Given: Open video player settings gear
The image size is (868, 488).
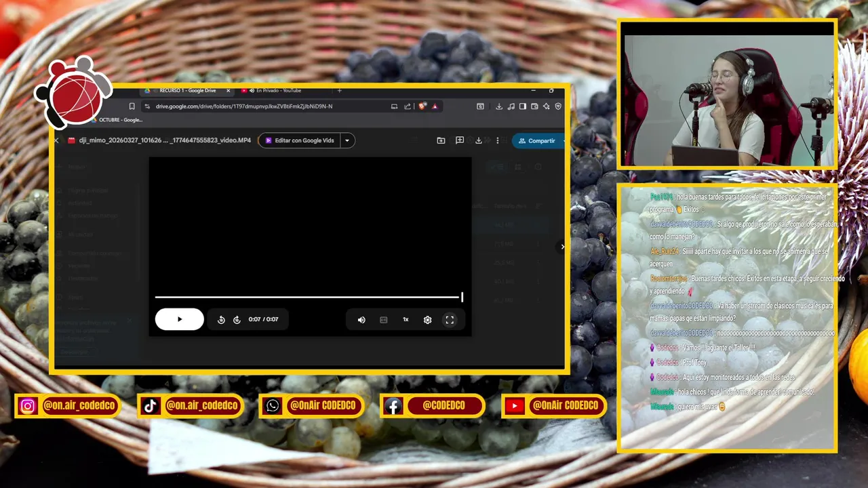Looking at the screenshot, I should coord(427,320).
